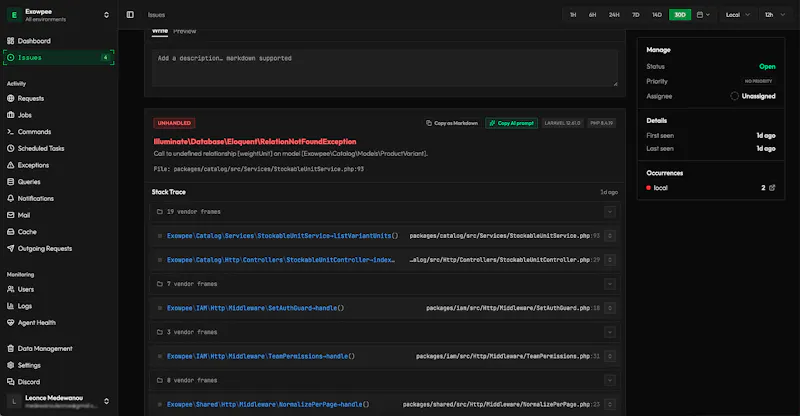Image resolution: width=800 pixels, height=416 pixels.
Task: Open Outgoing Requests paper-plane icon
Action: click(11, 249)
